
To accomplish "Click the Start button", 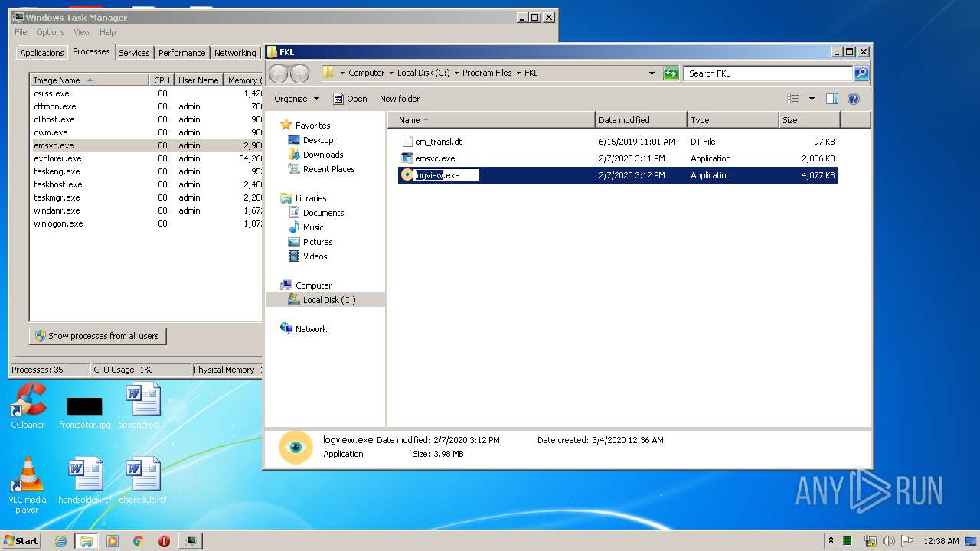I will [21, 541].
